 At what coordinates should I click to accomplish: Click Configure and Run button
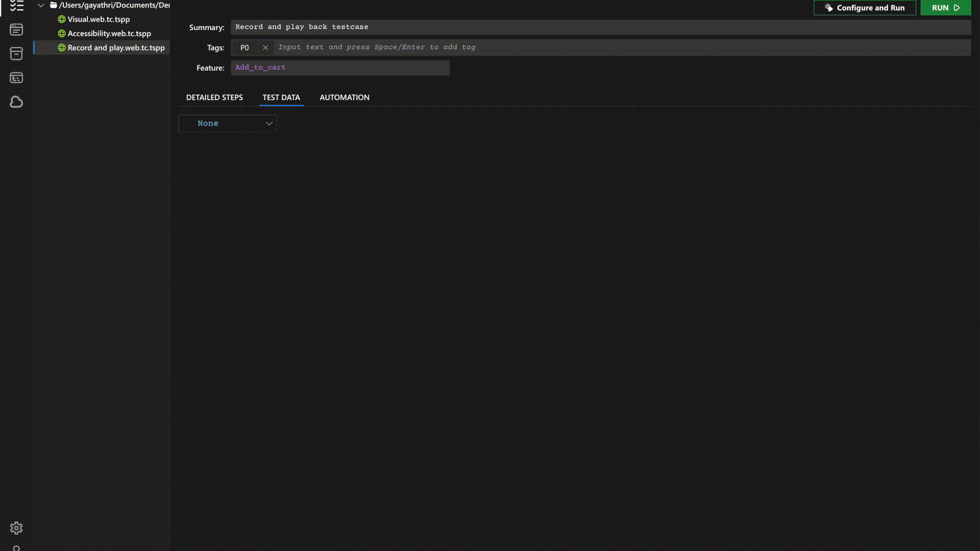pos(865,8)
